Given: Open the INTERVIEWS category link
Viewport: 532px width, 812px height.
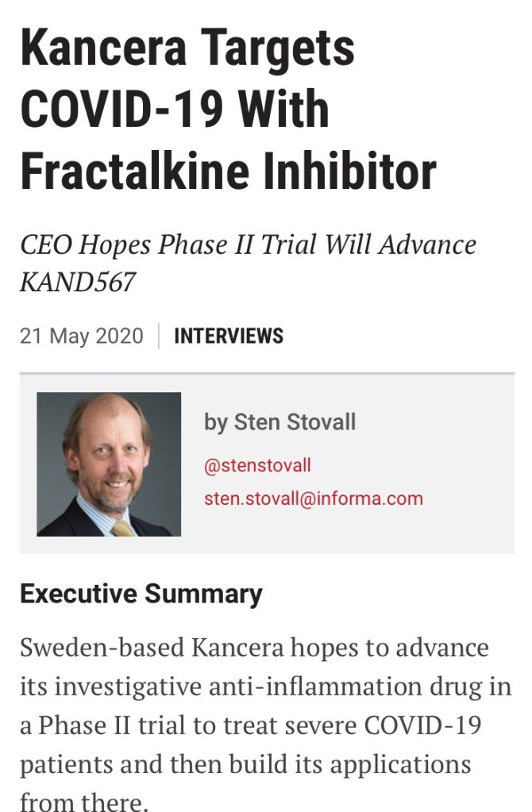Looking at the screenshot, I should point(229,336).
